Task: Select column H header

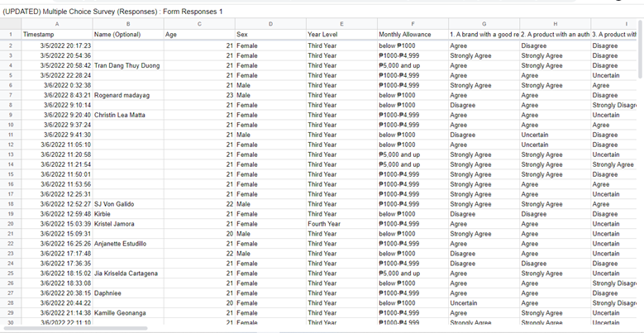Action: [x=555, y=24]
